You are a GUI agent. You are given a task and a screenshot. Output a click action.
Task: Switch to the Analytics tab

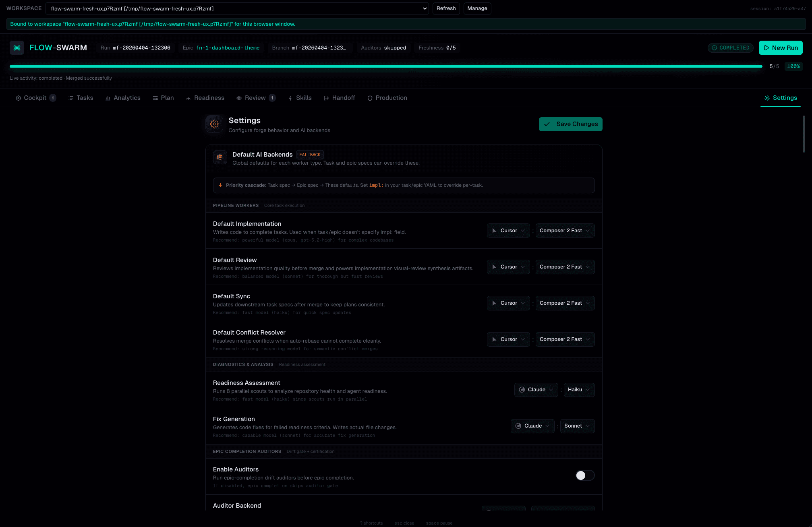pyautogui.click(x=123, y=98)
